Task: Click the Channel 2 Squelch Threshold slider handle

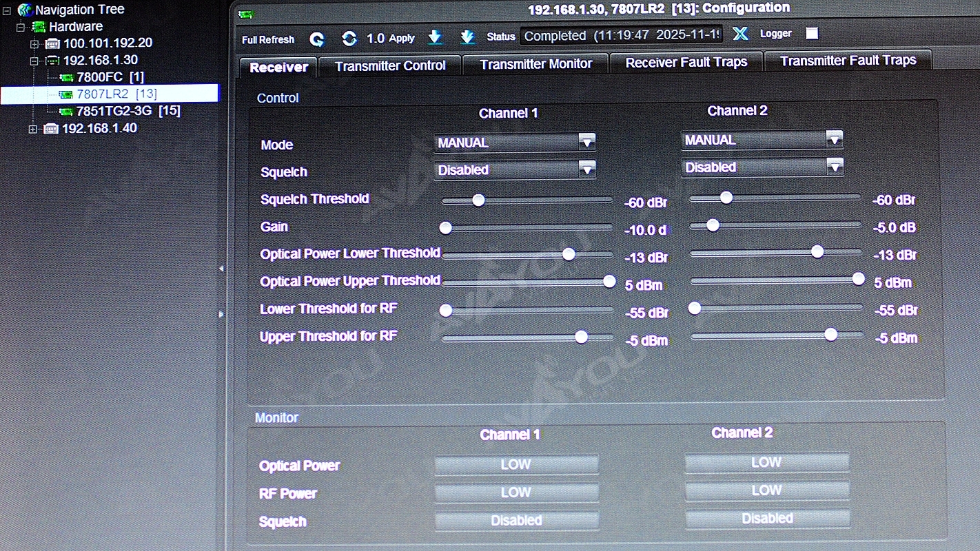Action: click(x=726, y=198)
